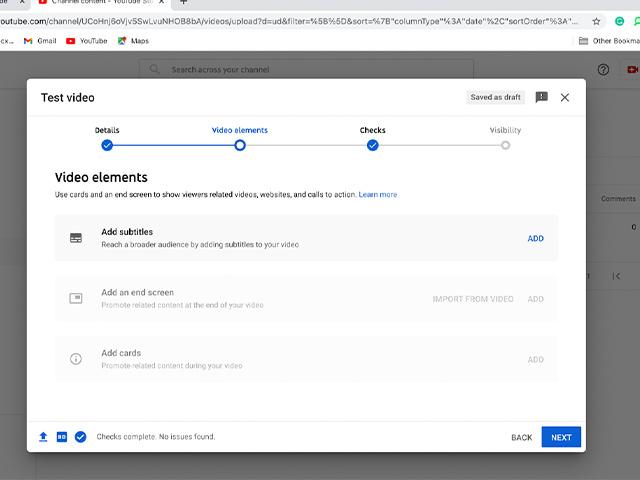Viewport: 640px width, 480px height.
Task: Click the Video elements step circle
Action: coord(240,145)
